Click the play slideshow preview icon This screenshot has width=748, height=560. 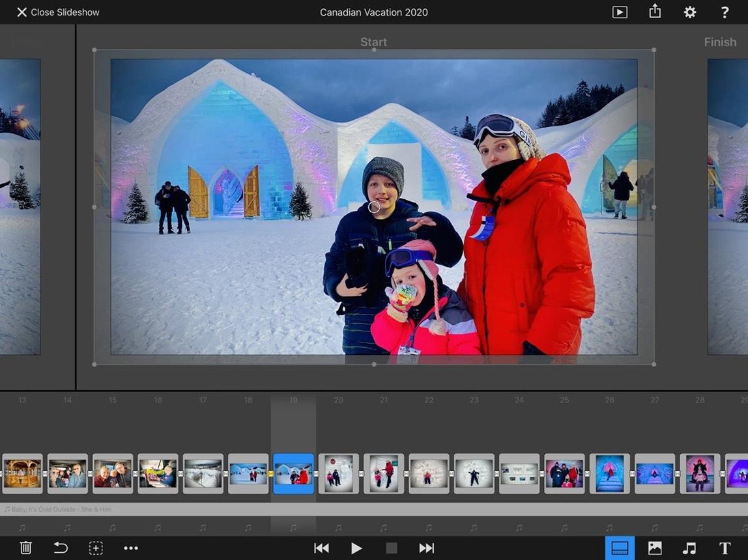click(620, 12)
